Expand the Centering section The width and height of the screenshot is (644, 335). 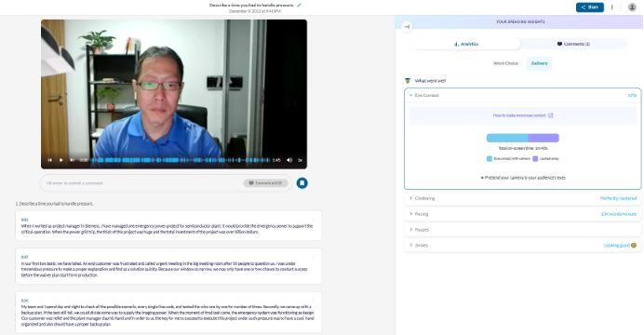click(x=522, y=198)
